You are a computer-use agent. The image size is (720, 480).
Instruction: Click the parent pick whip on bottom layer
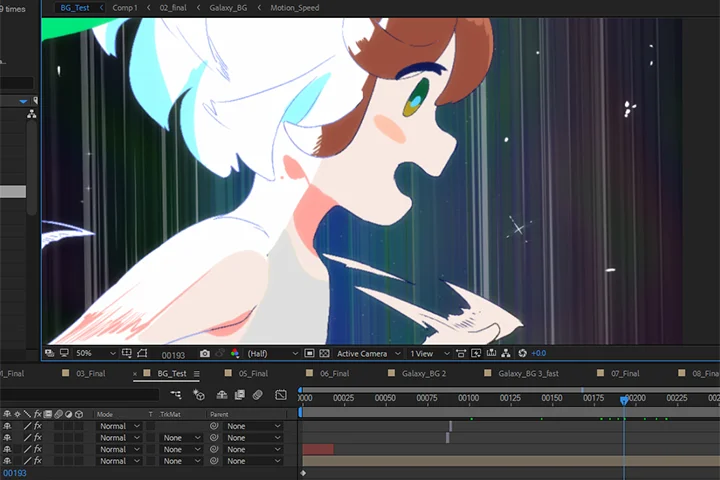click(x=214, y=461)
